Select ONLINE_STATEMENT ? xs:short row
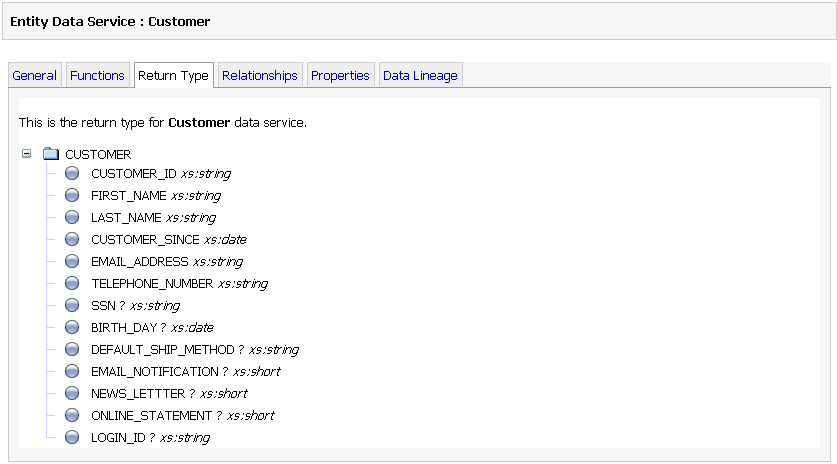837x464 pixels. tap(183, 415)
